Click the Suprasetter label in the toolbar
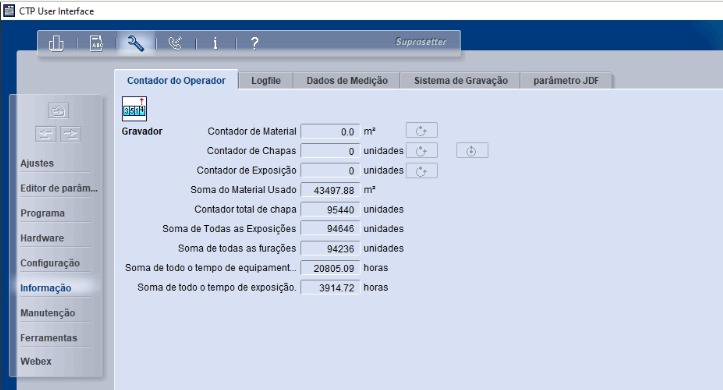This screenshot has height=390, width=723. coord(421,42)
